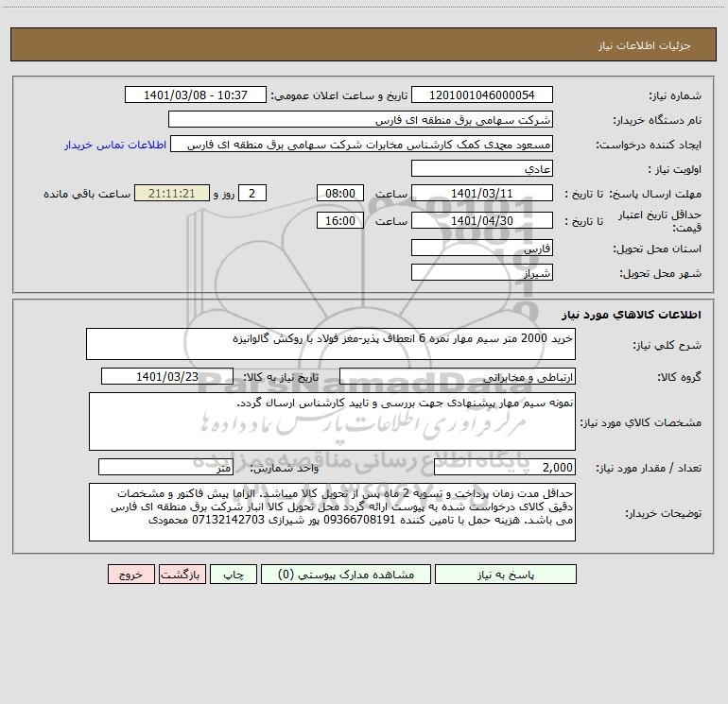Screen dimensions: 728x704
Task: Click the remaining time counter 21:11:21
Action: pyautogui.click(x=172, y=193)
